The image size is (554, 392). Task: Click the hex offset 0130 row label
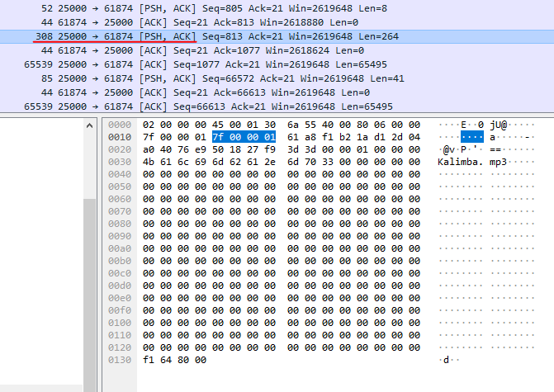pyautogui.click(x=120, y=360)
